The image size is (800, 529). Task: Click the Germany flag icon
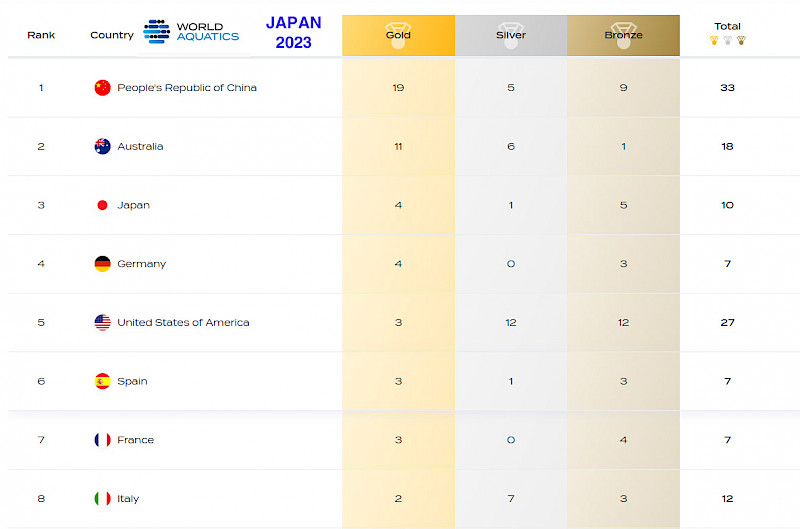pos(102,264)
